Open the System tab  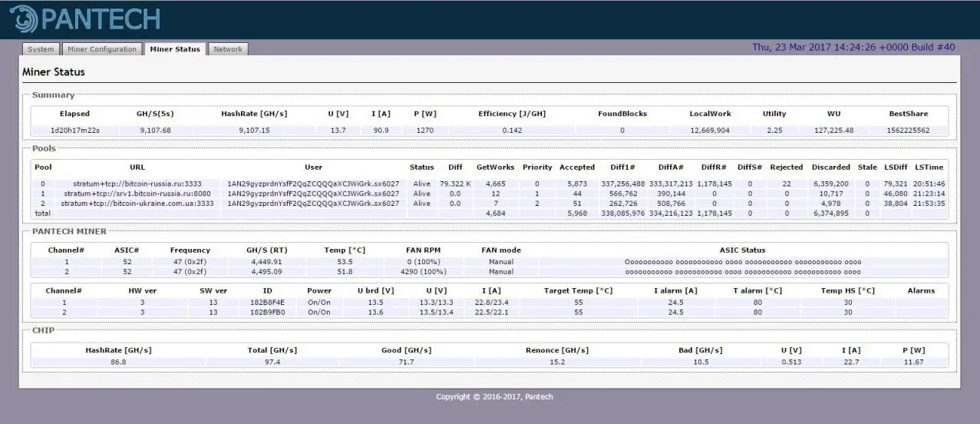[x=41, y=49]
